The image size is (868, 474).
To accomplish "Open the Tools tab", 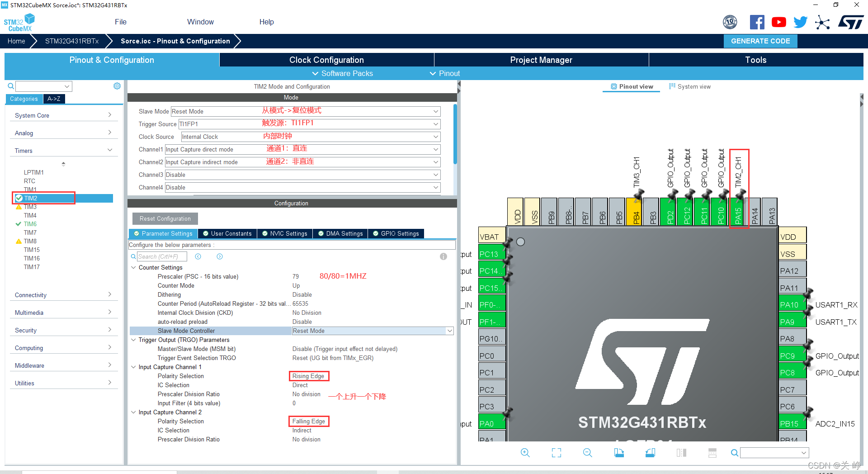I will click(756, 60).
